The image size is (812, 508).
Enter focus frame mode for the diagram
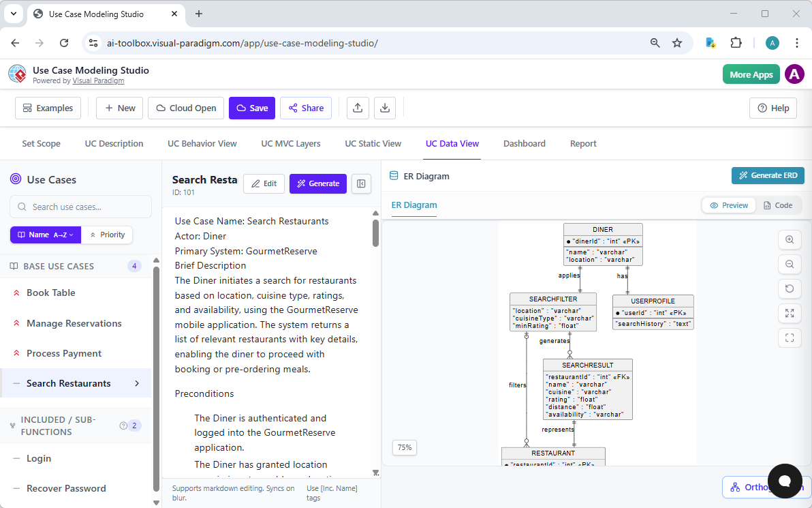790,337
